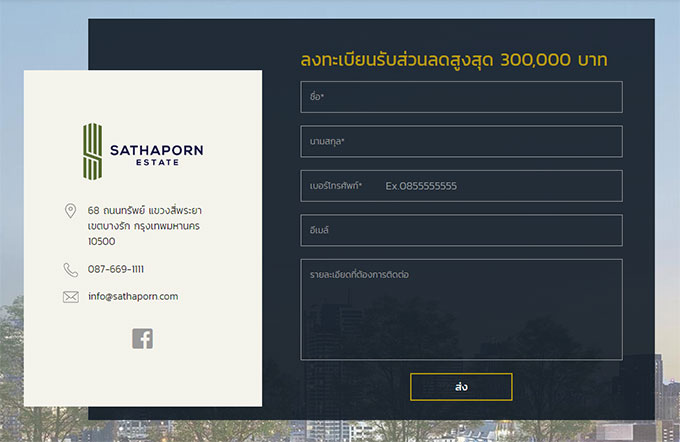
Task: Click the Sathaporn Estate logo
Action: pyautogui.click(x=143, y=151)
